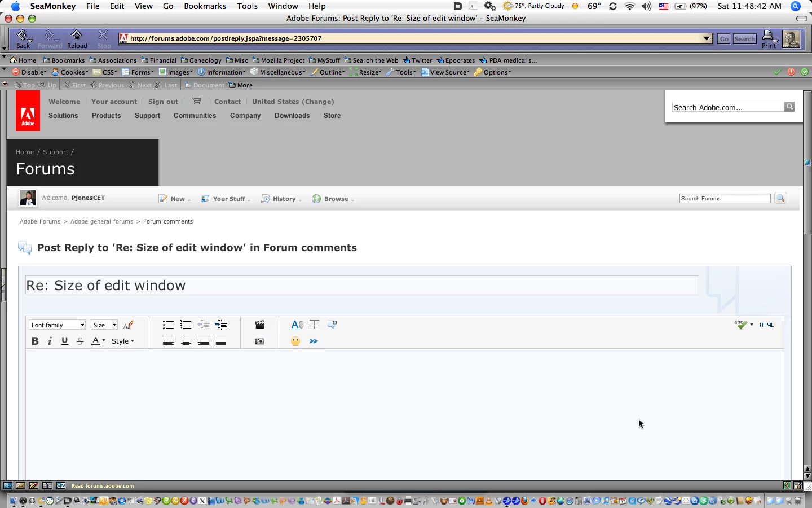Print the page using Print icon

(x=769, y=39)
